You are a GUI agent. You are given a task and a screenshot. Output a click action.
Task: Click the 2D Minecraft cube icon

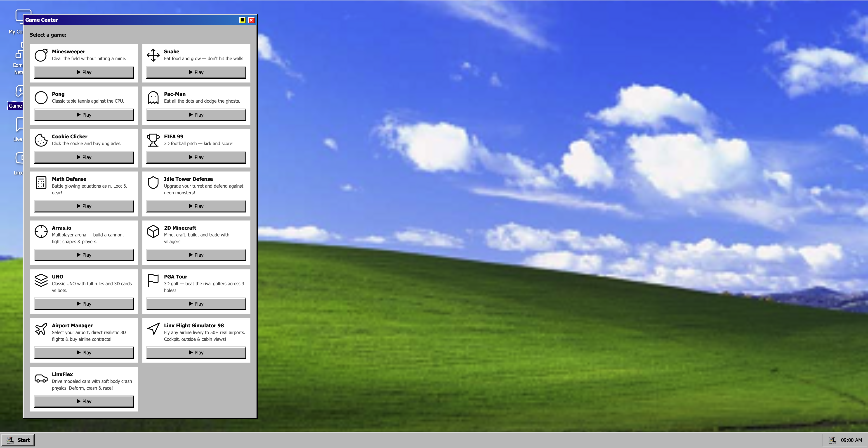tap(153, 231)
